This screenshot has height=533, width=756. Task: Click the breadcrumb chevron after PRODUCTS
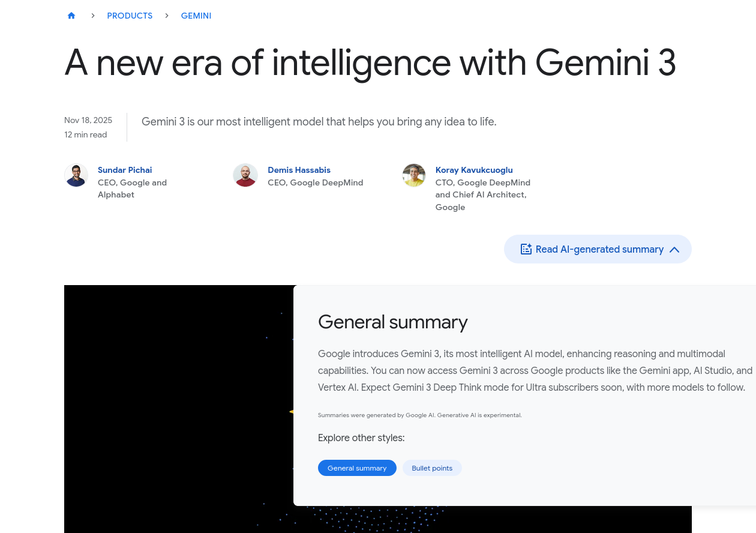167,16
